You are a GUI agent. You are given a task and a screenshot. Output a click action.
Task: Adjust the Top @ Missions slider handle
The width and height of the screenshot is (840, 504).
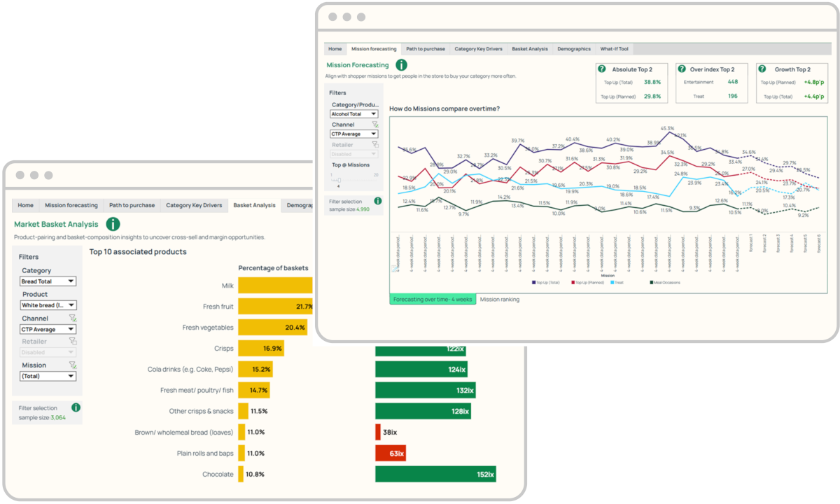coord(338,180)
